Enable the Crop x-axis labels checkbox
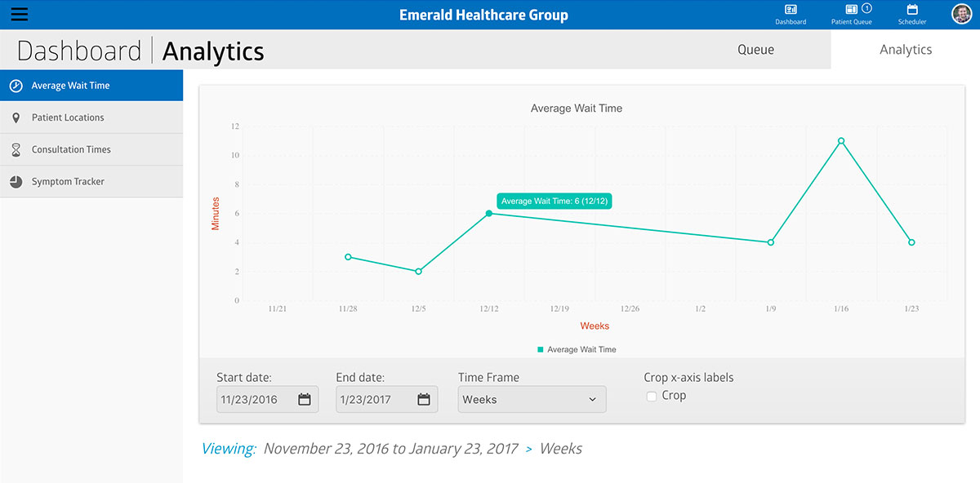This screenshot has width=980, height=483. click(652, 397)
